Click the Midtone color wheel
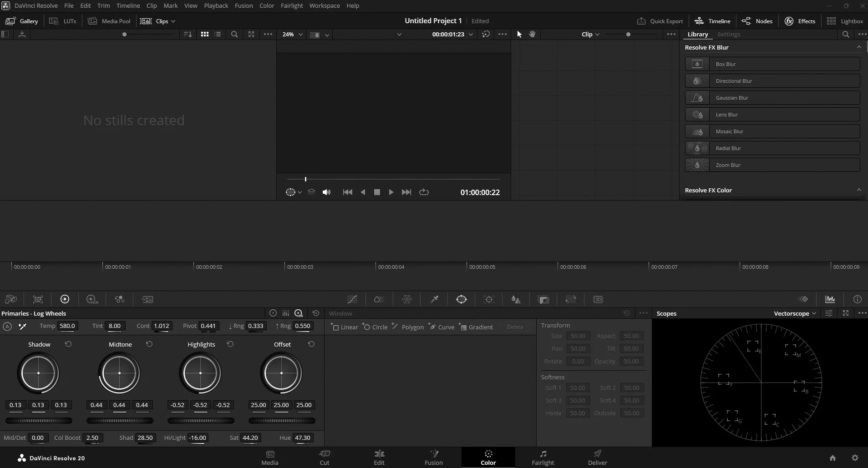The image size is (868, 468). tap(119, 373)
